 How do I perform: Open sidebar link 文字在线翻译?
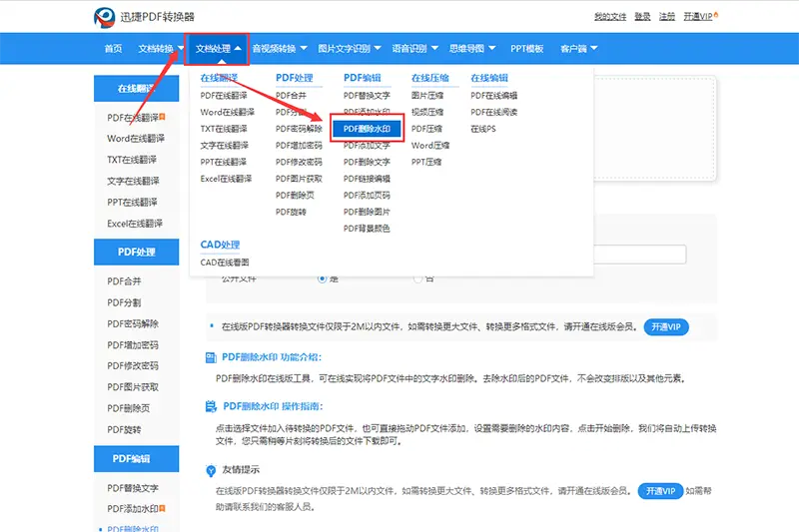pyautogui.click(x=133, y=181)
